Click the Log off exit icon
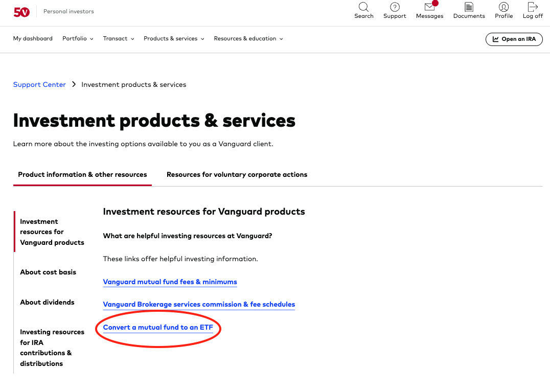Viewport: 550px width, 392px height. tap(533, 7)
